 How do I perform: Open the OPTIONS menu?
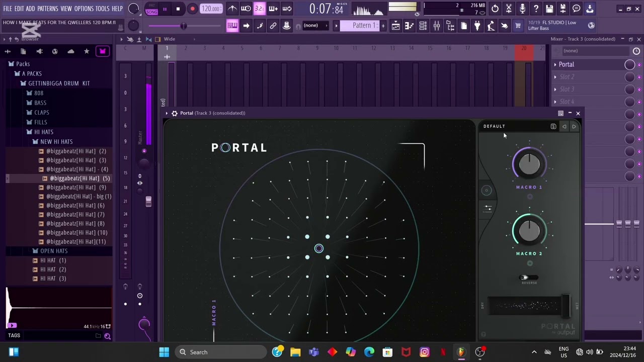coord(84,9)
